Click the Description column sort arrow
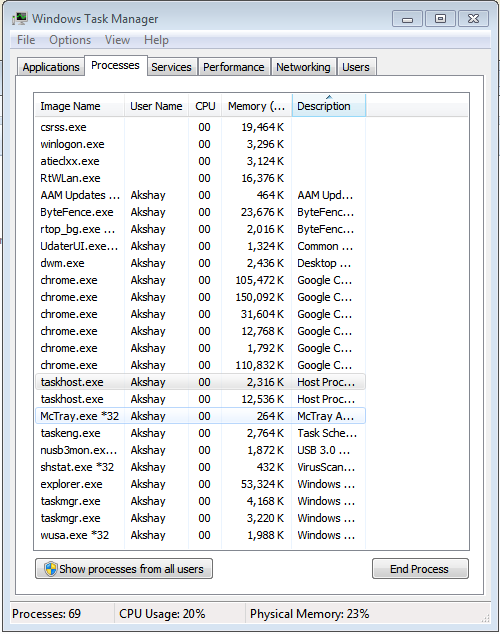500x634 pixels. tap(329, 97)
